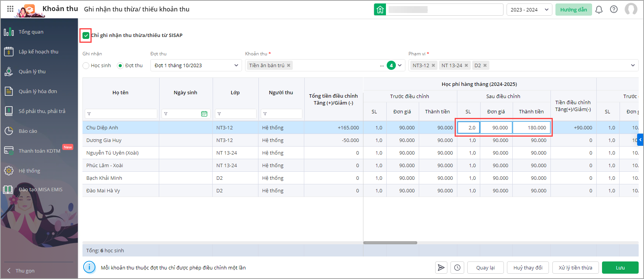This screenshot has width=644, height=279.
Task: Click the notification bell icon
Action: [599, 10]
